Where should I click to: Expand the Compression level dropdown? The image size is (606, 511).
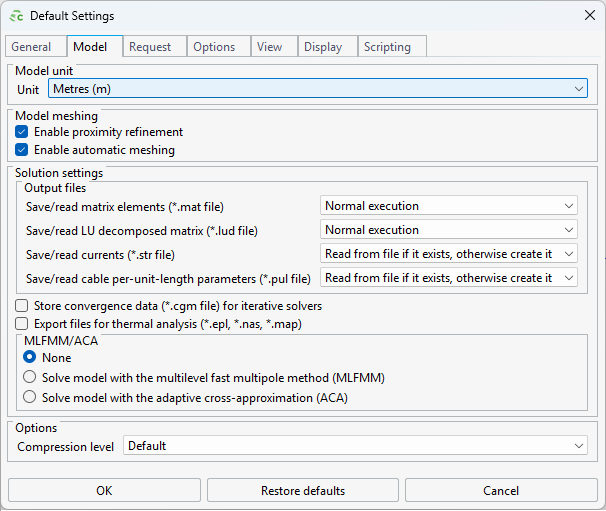[x=355, y=446]
